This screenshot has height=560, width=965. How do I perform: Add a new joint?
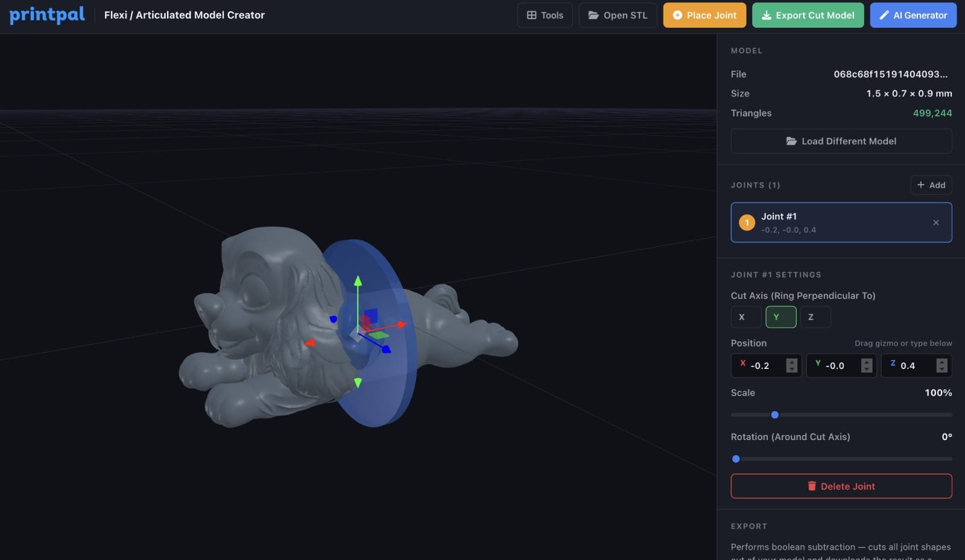[931, 185]
